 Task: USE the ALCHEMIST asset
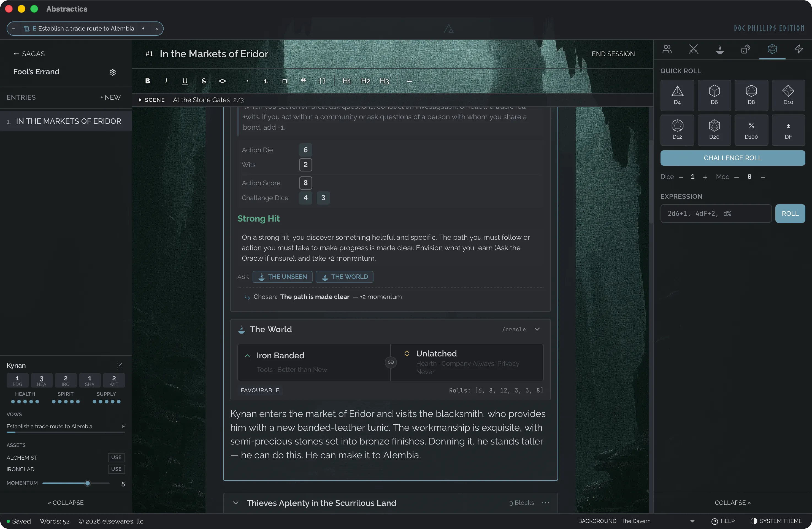pos(116,457)
